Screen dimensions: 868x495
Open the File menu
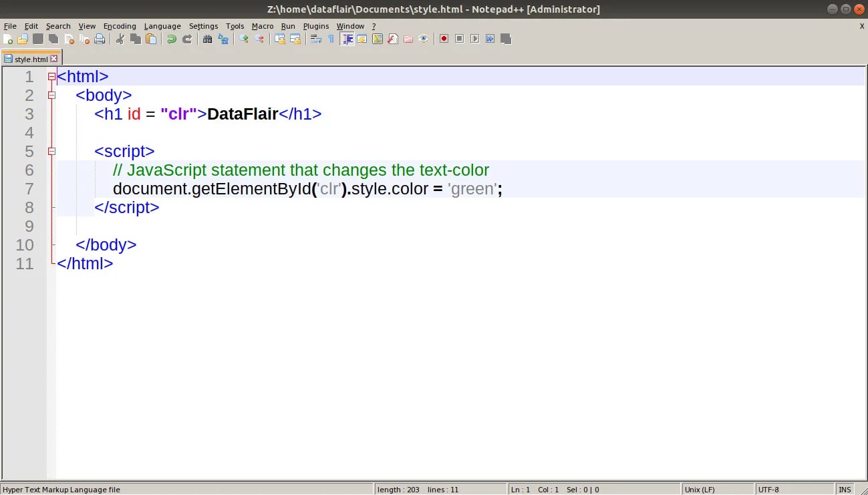[x=10, y=26]
